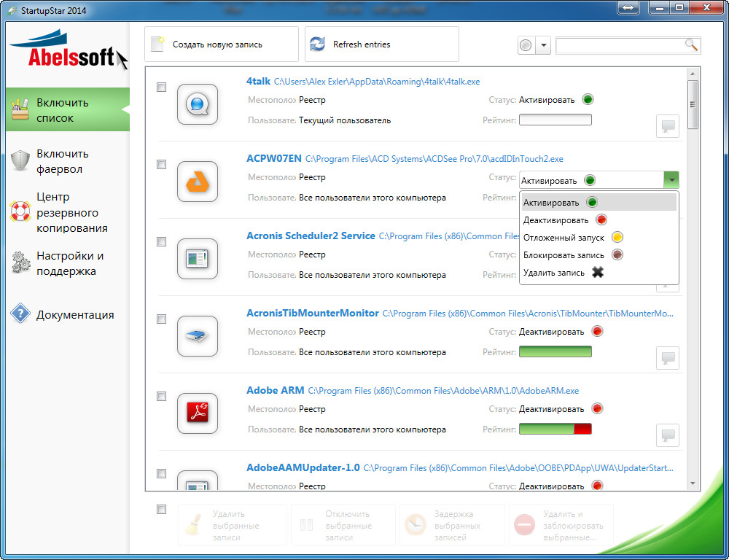
Task: Click the magnifier icon in search box
Action: click(691, 45)
